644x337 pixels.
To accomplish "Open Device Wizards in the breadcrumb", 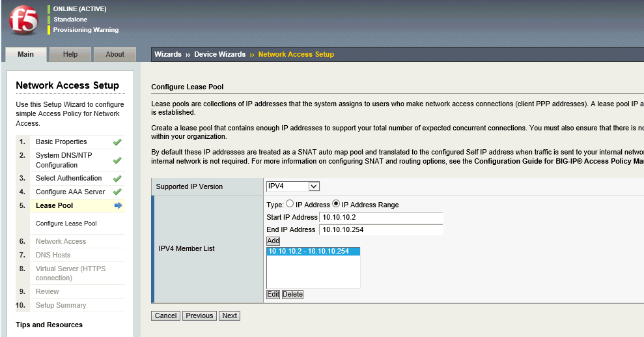I will 219,54.
